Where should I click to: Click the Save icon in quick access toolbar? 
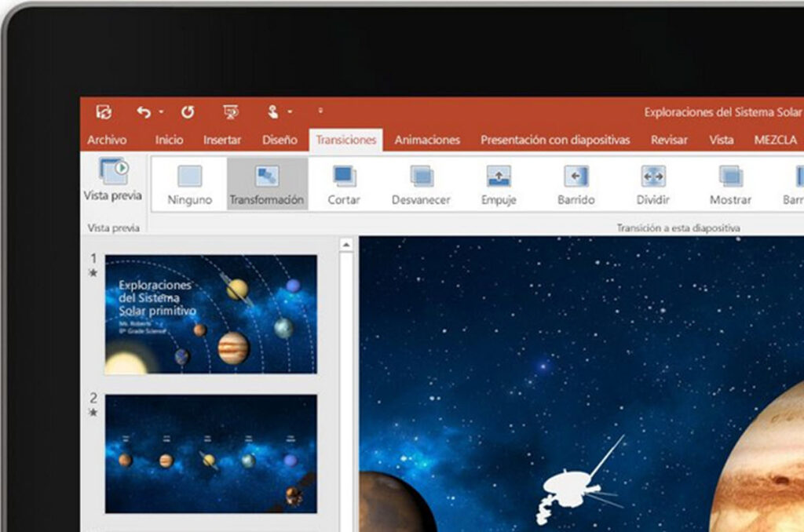coord(104,111)
